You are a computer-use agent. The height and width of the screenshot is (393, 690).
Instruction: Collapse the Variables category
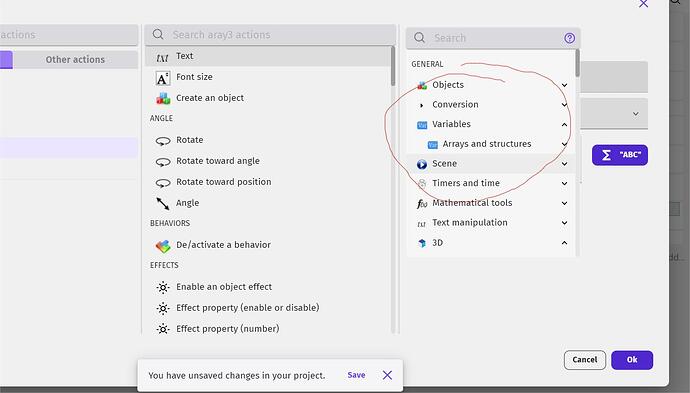(564, 125)
